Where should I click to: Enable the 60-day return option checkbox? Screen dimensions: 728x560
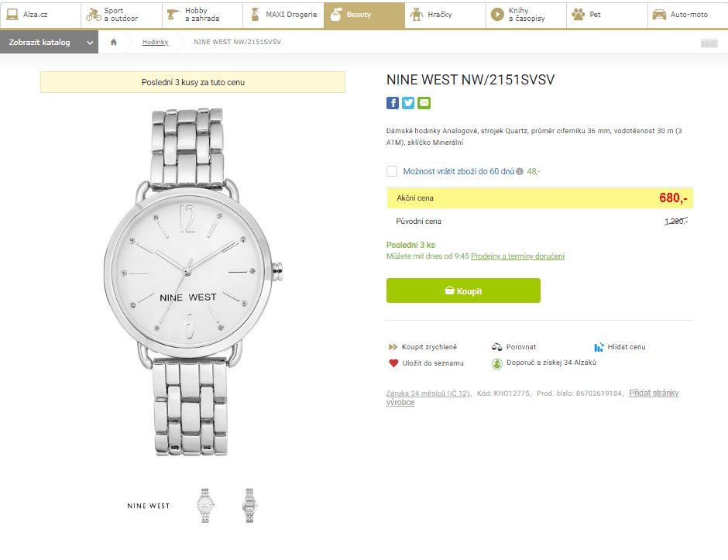point(392,171)
